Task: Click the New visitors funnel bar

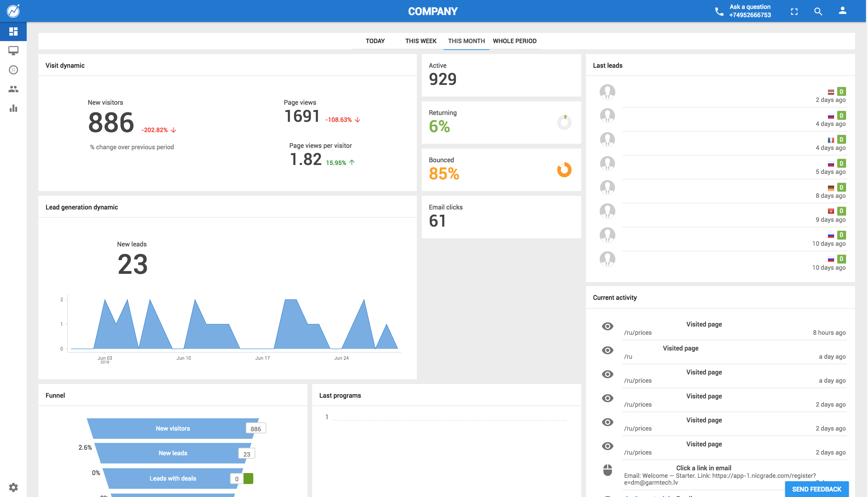Action: point(173,428)
